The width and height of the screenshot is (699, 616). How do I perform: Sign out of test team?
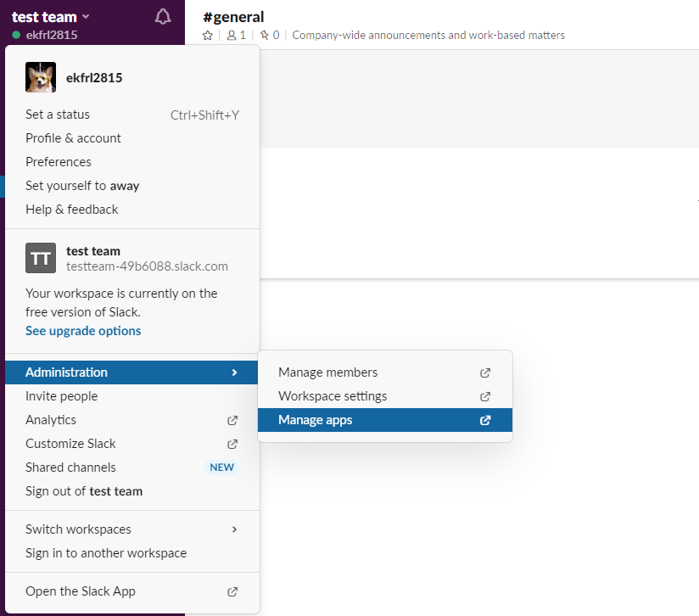pos(132,491)
